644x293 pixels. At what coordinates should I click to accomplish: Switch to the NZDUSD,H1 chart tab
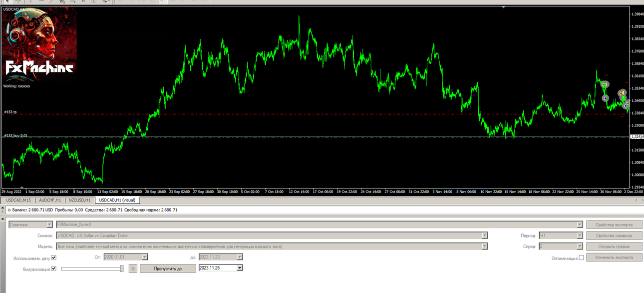(x=80, y=200)
